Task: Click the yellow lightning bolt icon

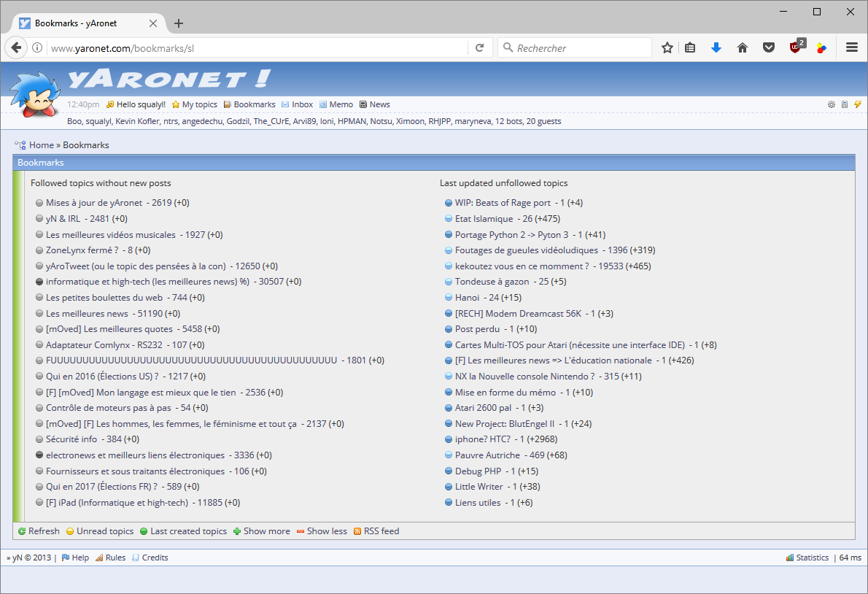Action: coord(858,104)
